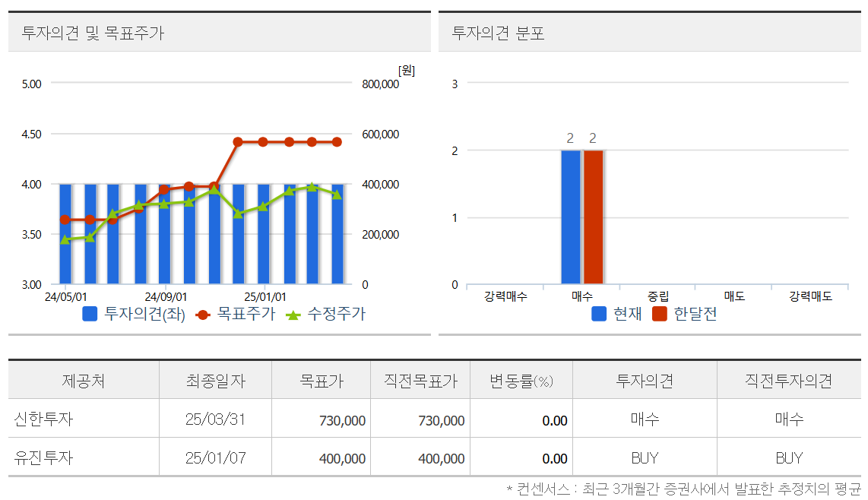Viewport: 868px width, 500px height.
Task: Click the 3.50 left axis label
Action: pyautogui.click(x=32, y=235)
